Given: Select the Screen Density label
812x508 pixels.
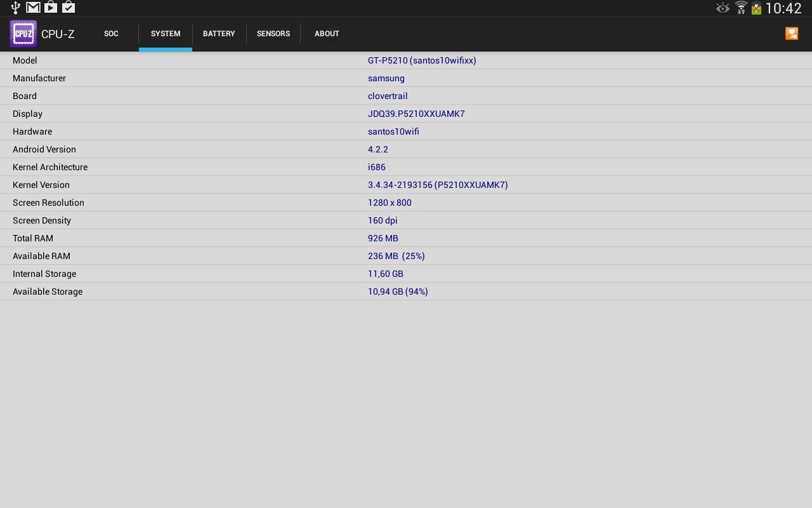Looking at the screenshot, I should [42, 220].
